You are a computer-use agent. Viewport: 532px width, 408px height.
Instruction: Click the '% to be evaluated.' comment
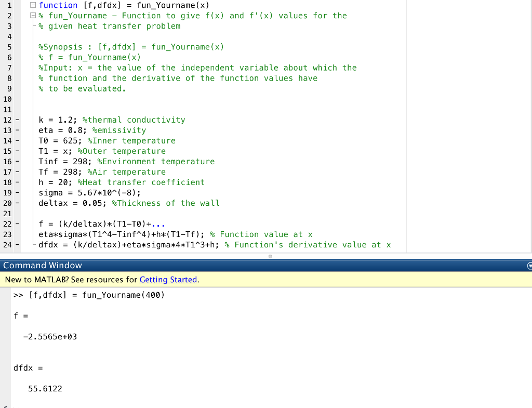[82, 88]
